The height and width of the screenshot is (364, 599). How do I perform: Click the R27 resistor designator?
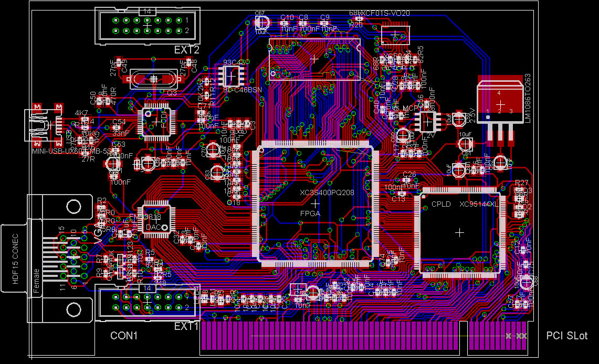pyautogui.click(x=522, y=183)
